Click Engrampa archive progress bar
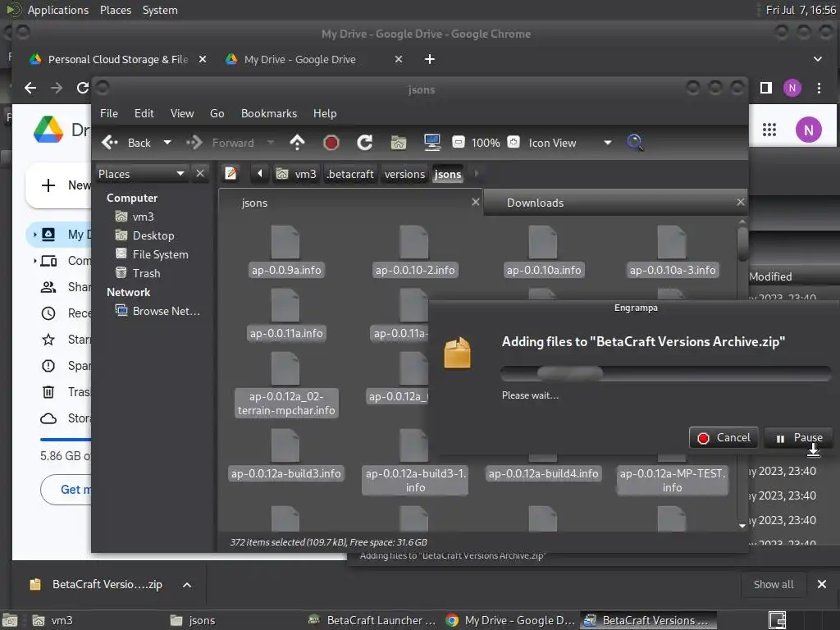 666,373
